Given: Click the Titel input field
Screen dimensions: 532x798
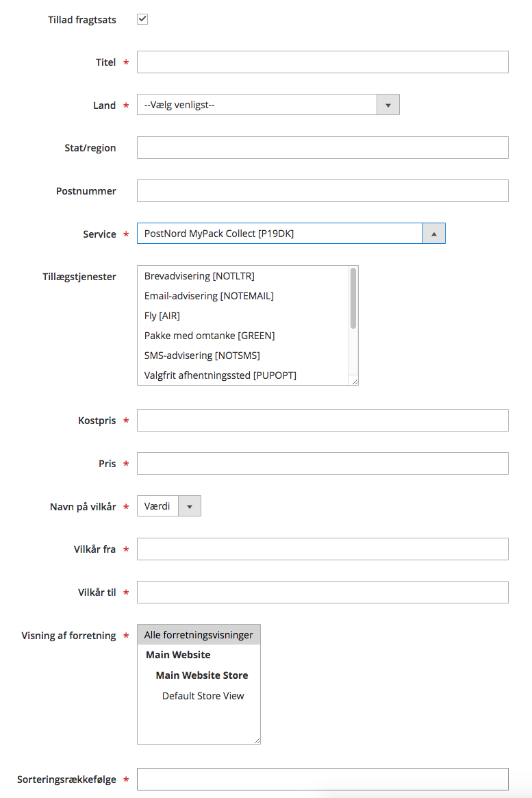Looking at the screenshot, I should 322,62.
